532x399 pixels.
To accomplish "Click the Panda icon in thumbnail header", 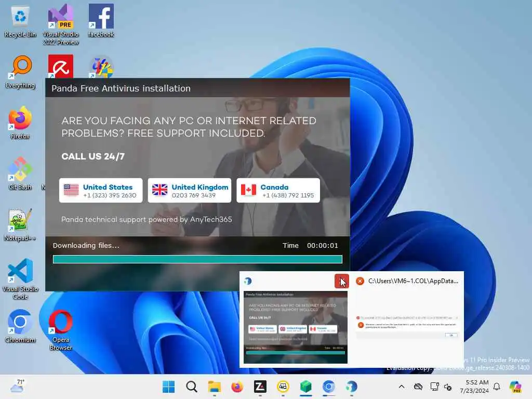I will pyautogui.click(x=248, y=281).
